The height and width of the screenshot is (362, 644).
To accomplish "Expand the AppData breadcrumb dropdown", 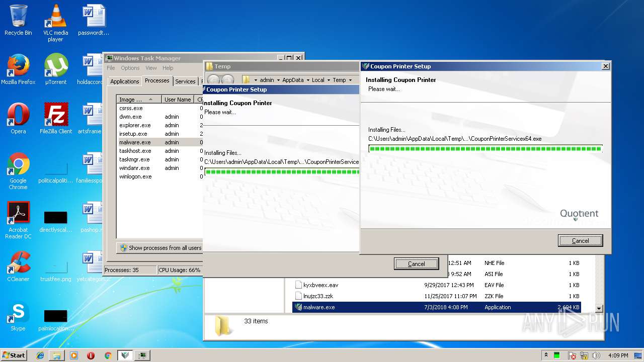I will pyautogui.click(x=307, y=80).
